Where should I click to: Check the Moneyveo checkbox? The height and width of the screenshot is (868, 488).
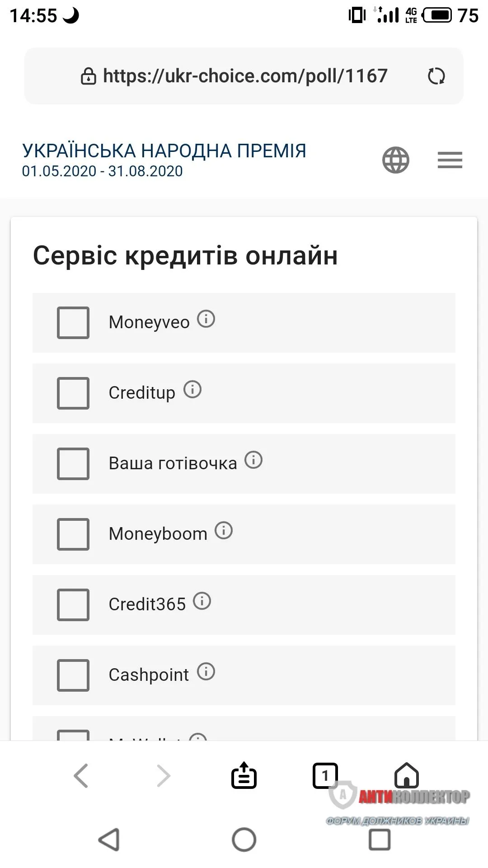tap(73, 323)
